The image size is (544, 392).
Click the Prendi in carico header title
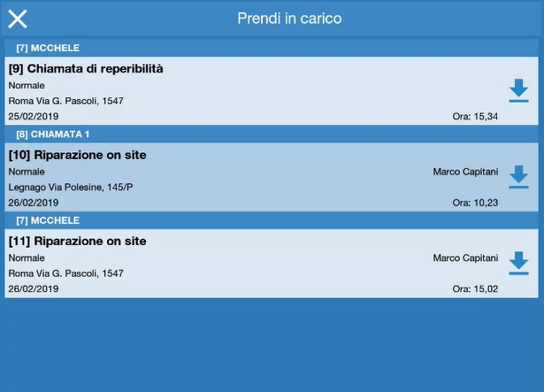coord(289,19)
